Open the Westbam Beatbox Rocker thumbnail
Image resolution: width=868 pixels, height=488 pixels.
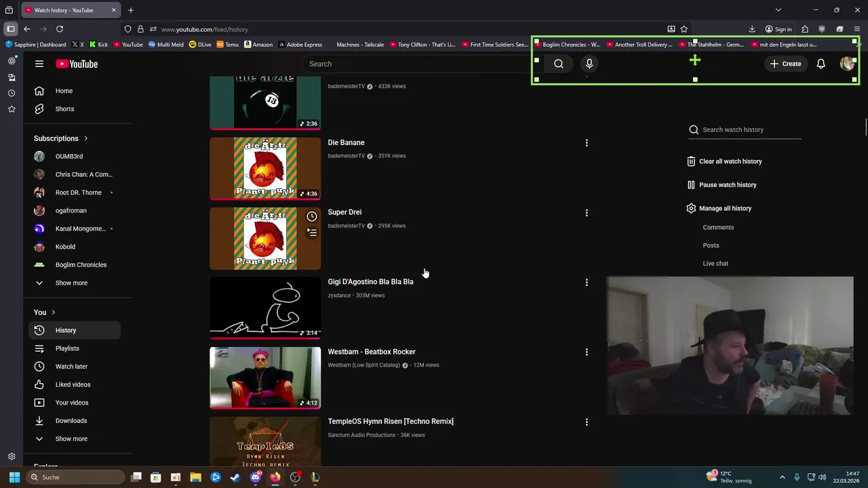[265, 378]
